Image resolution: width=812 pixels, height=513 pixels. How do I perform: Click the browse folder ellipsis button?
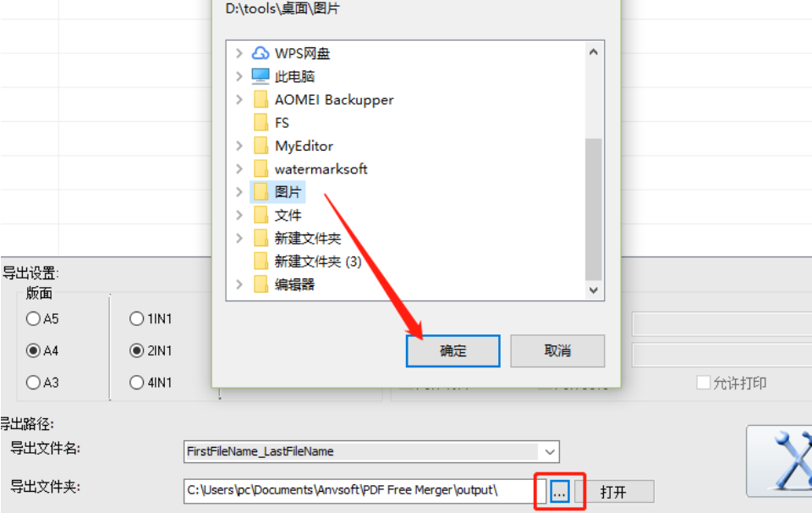click(x=559, y=491)
